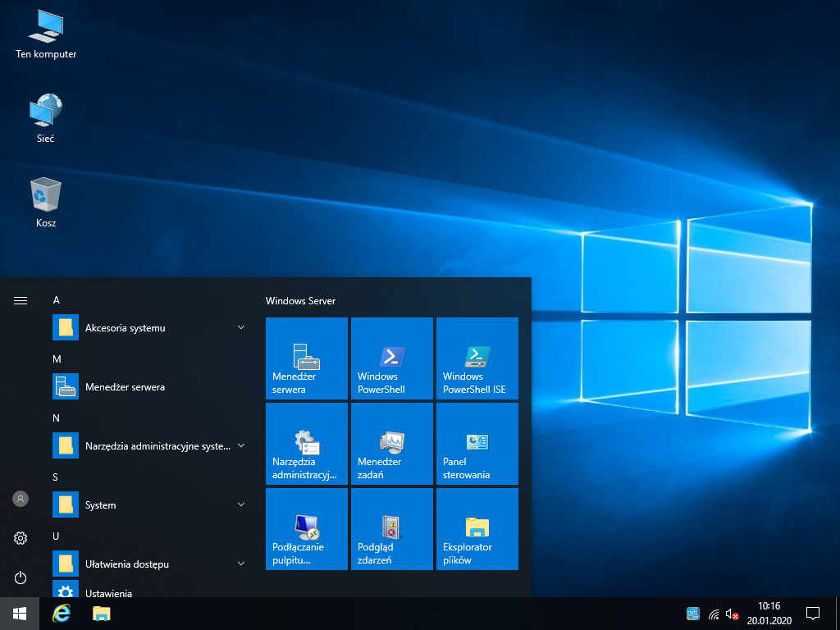Screen dimensions: 840x630
Task: Click the power icon in Start menu
Action: tap(21, 577)
